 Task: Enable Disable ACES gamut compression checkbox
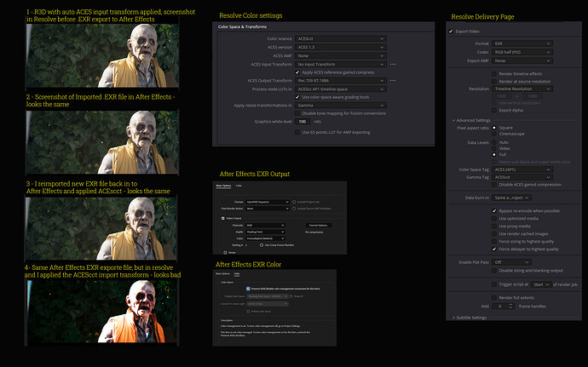pyautogui.click(x=494, y=185)
